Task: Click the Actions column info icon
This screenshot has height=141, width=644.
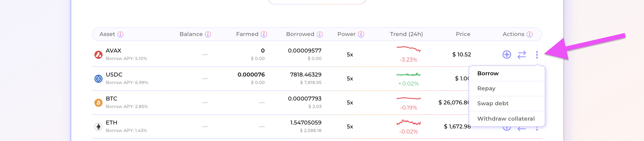Action: pyautogui.click(x=530, y=34)
